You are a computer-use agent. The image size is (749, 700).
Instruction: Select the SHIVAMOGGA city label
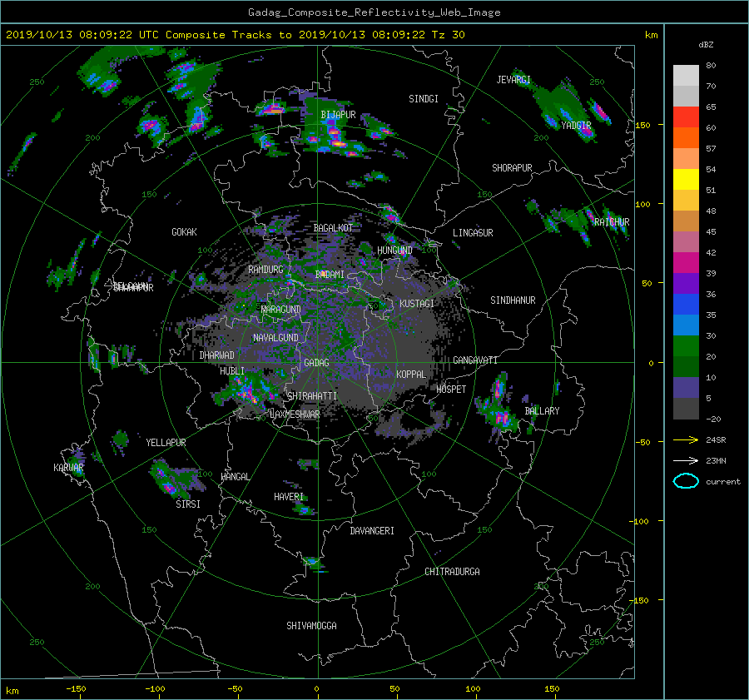click(311, 626)
